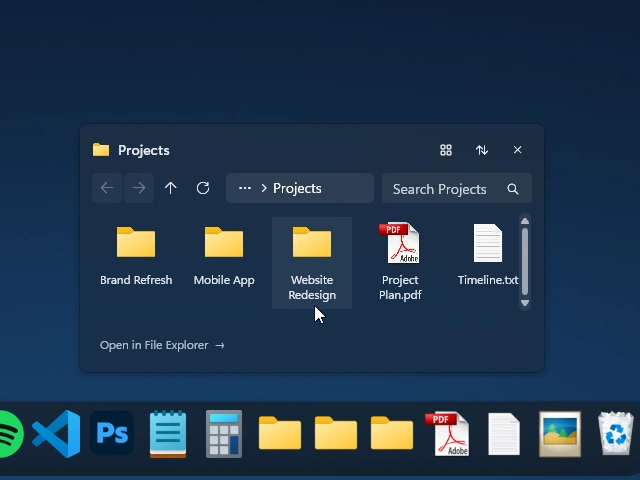The image size is (640, 480).
Task: Click the Projects panel folder icon
Action: click(x=101, y=150)
